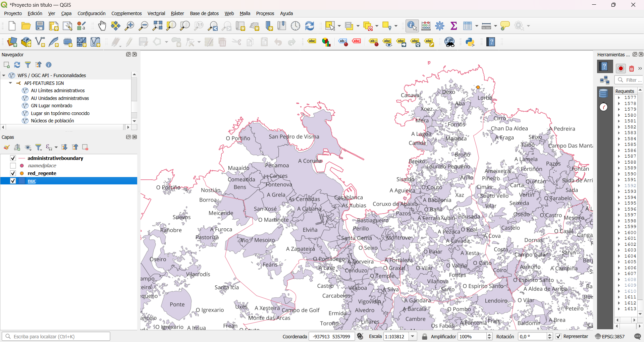644x342 pixels.
Task: Hide the administrativeboundary layer
Action: click(13, 158)
